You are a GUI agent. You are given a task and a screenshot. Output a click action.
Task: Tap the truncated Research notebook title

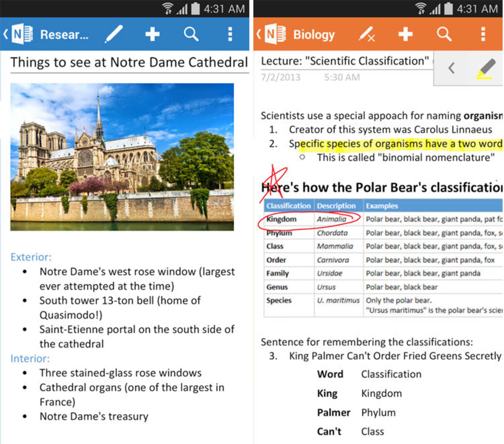pyautogui.click(x=64, y=35)
